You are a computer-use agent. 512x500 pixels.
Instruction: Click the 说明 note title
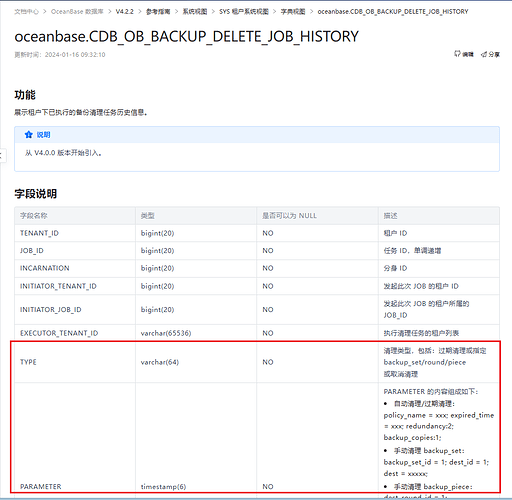(43, 135)
